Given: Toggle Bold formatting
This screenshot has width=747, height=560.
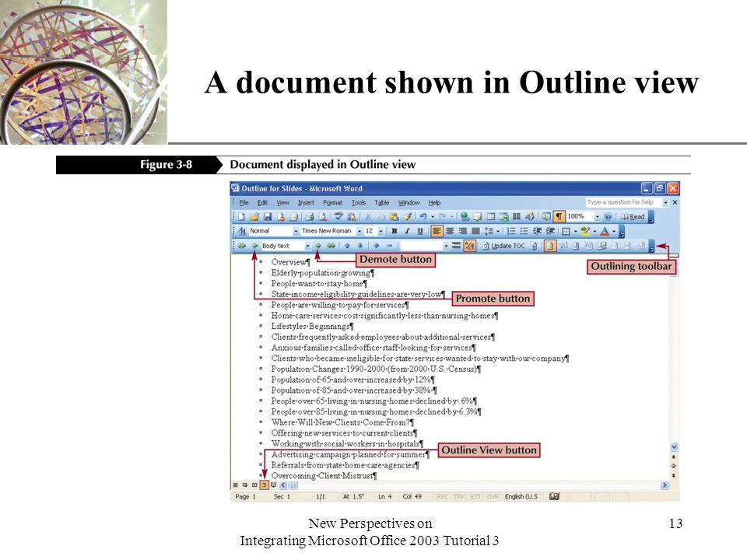Looking at the screenshot, I should pos(394,232).
